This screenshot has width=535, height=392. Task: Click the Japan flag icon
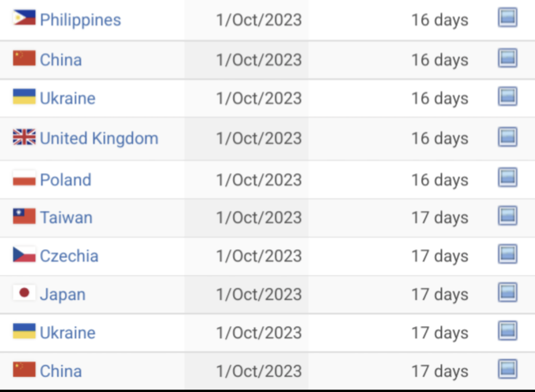point(24,292)
